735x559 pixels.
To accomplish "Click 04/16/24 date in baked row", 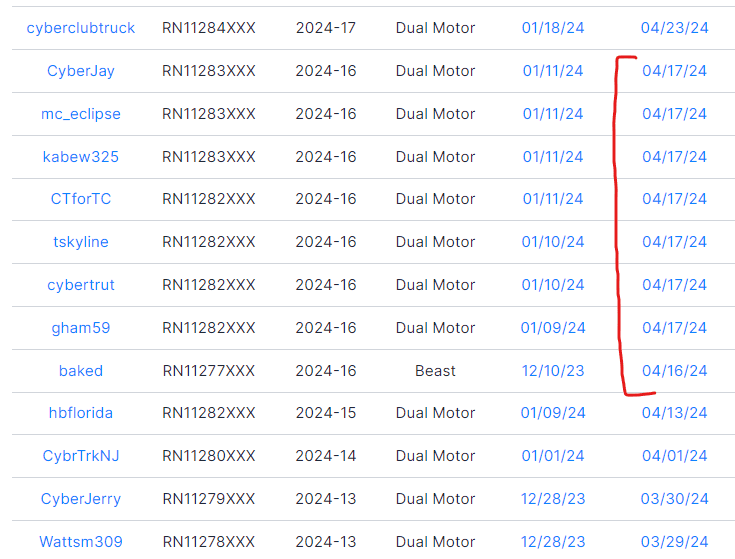I will [x=675, y=371].
